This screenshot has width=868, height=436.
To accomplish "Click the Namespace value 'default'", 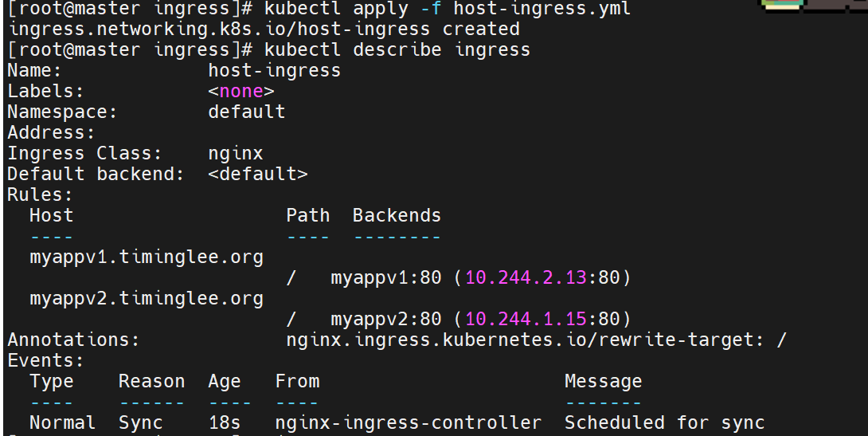I will [x=246, y=112].
